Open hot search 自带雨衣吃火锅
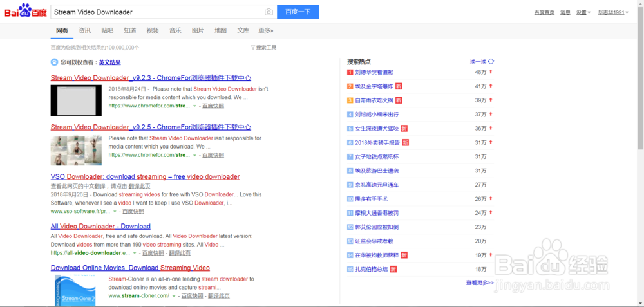Screen dimensions: 644x307 click(x=374, y=100)
